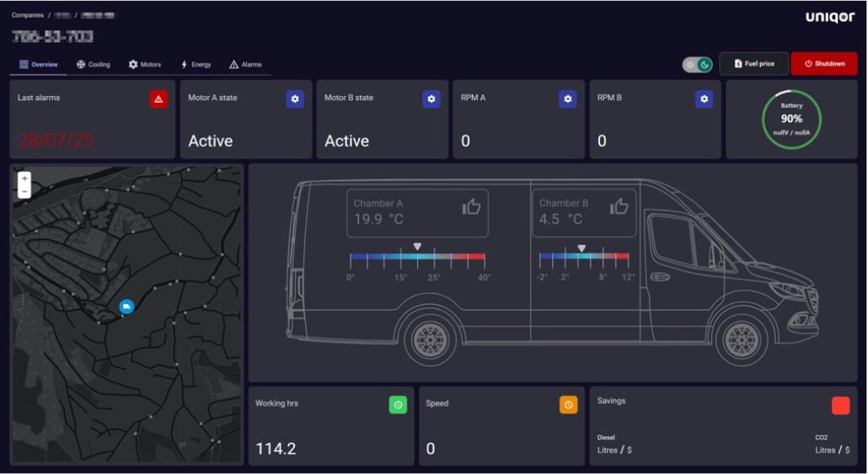Zoom out on the map
This screenshot has height=474, width=868.
[x=24, y=192]
